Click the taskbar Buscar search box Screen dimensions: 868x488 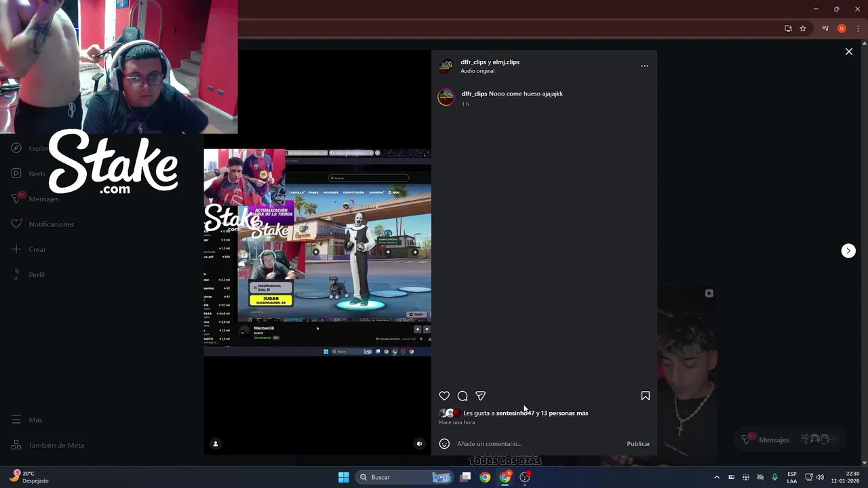coord(405,477)
